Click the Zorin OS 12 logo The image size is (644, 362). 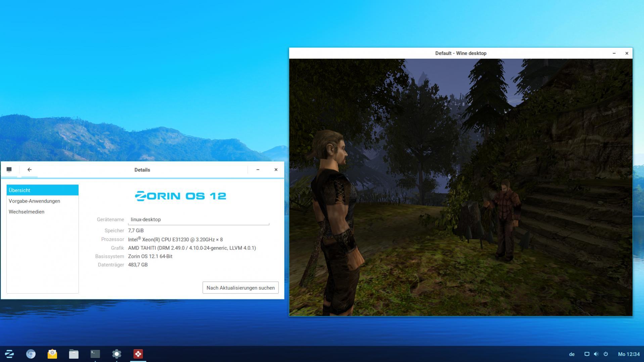(181, 196)
